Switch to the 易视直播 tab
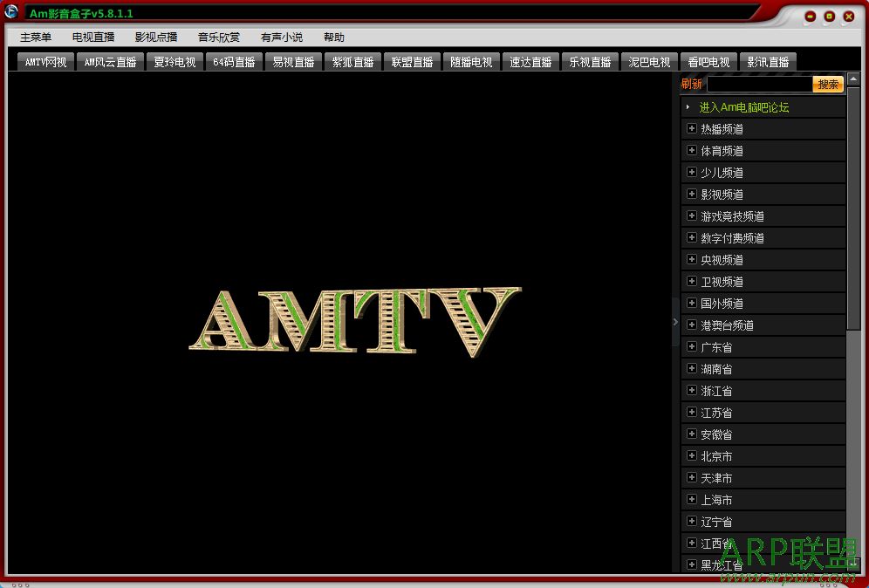 click(293, 62)
